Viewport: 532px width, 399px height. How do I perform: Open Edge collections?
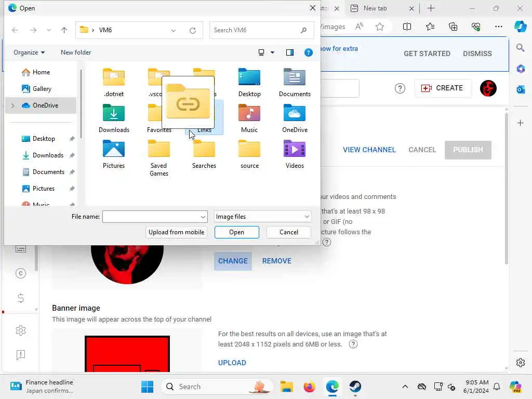tap(453, 27)
